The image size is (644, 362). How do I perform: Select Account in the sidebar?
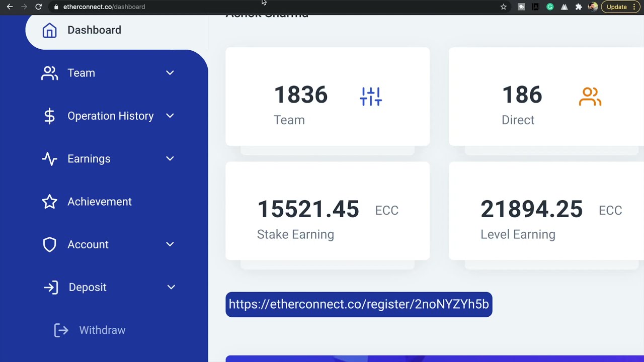88,244
